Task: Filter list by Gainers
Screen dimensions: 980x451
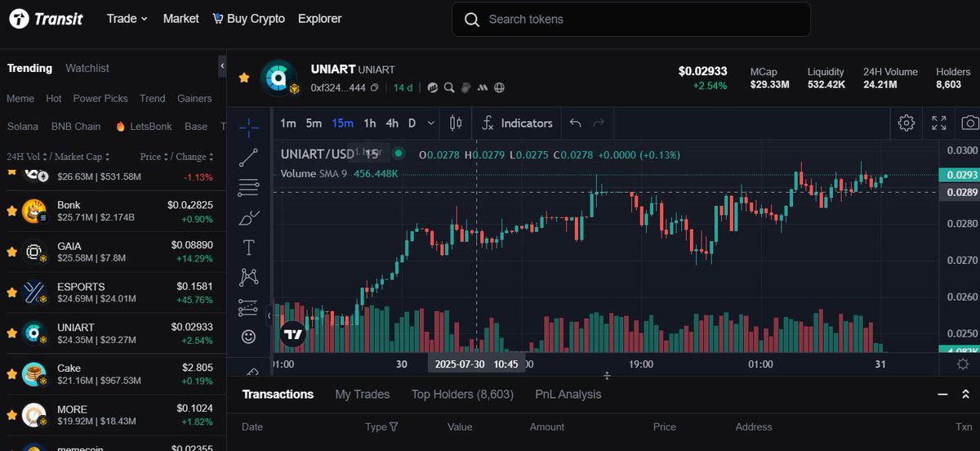Action: point(194,99)
